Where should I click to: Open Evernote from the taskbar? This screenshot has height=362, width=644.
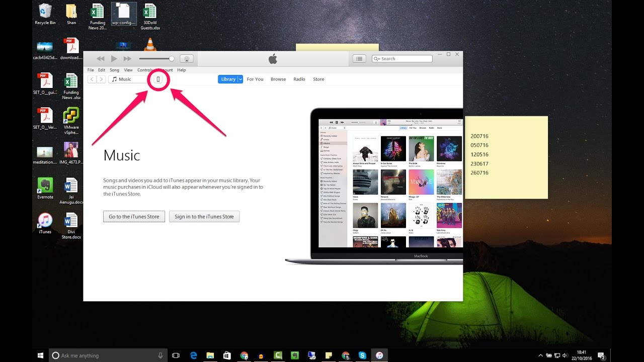(294, 355)
